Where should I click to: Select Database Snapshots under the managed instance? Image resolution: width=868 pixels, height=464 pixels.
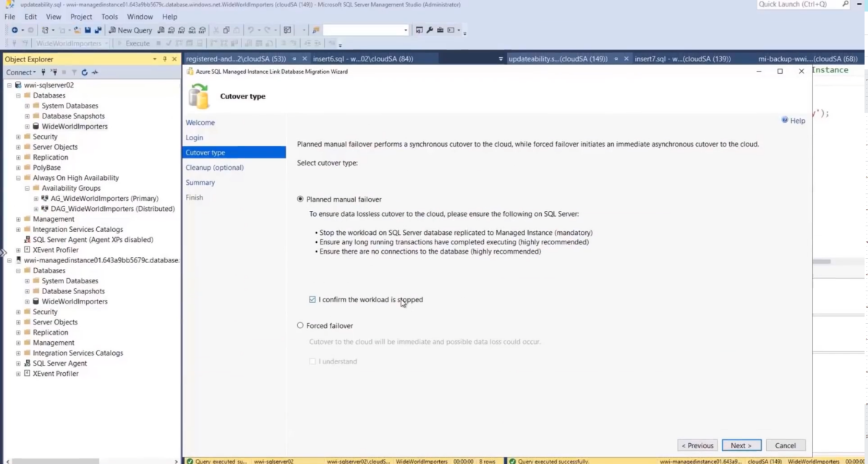coord(73,291)
